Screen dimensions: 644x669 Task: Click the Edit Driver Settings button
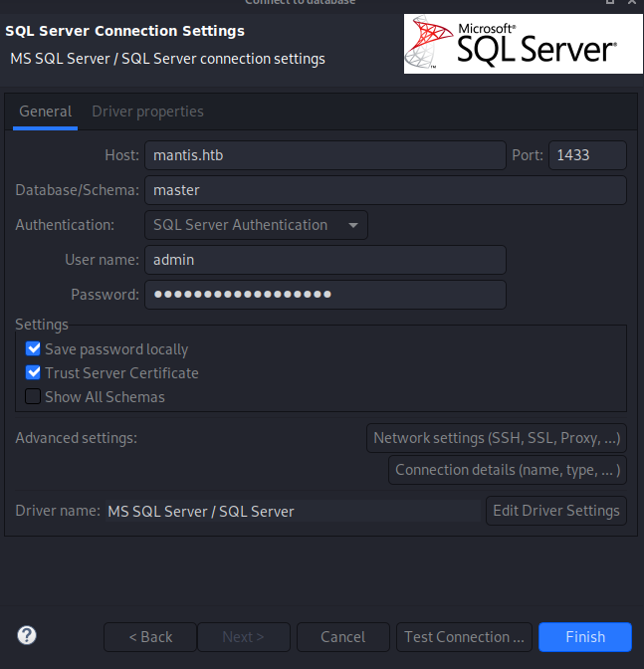[x=555, y=511]
